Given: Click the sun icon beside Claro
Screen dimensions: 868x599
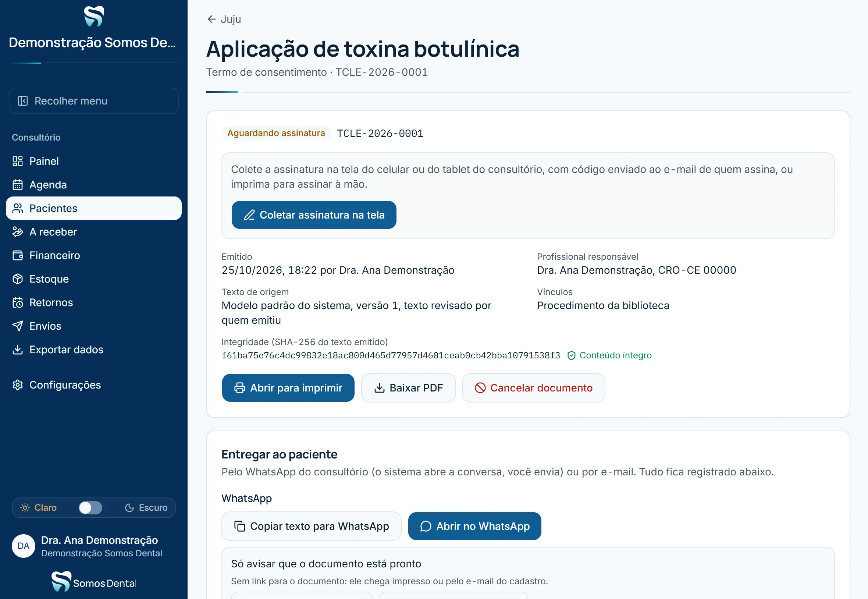Looking at the screenshot, I should (x=25, y=508).
